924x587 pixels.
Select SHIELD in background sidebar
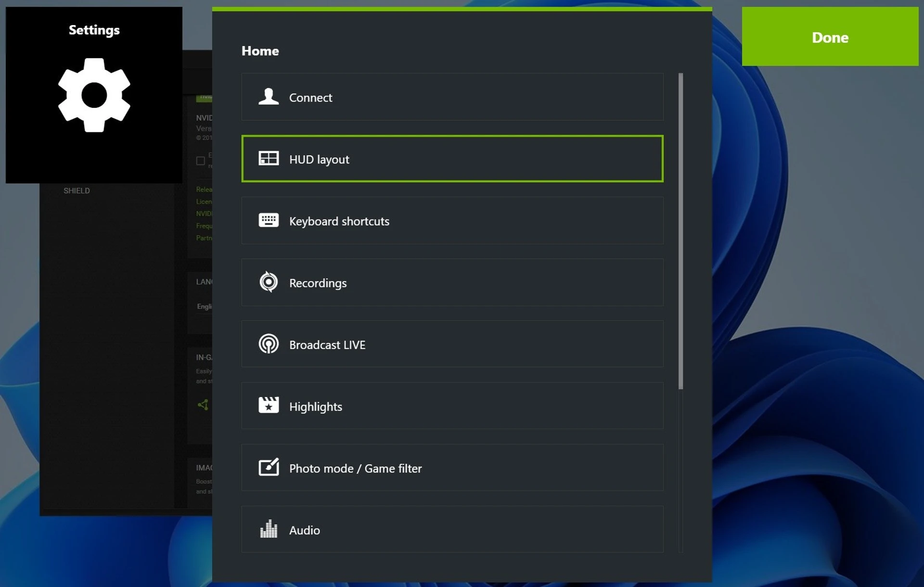(77, 191)
